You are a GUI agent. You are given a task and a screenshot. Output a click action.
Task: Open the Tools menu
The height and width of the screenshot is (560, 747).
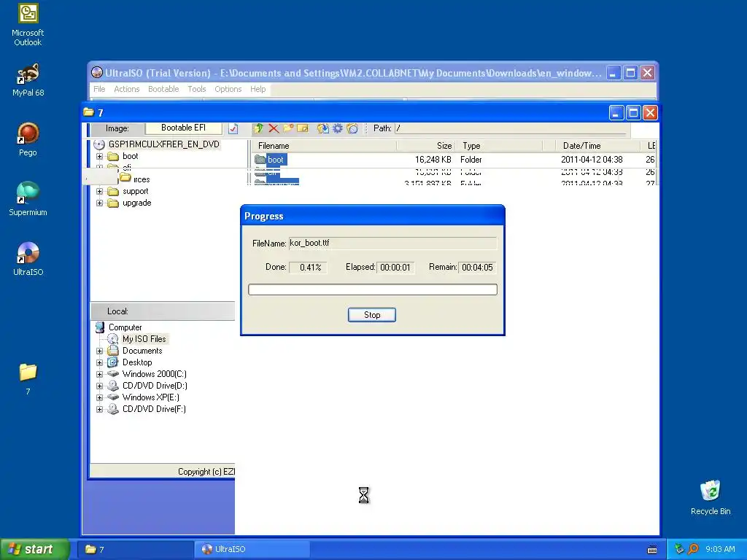coord(197,89)
